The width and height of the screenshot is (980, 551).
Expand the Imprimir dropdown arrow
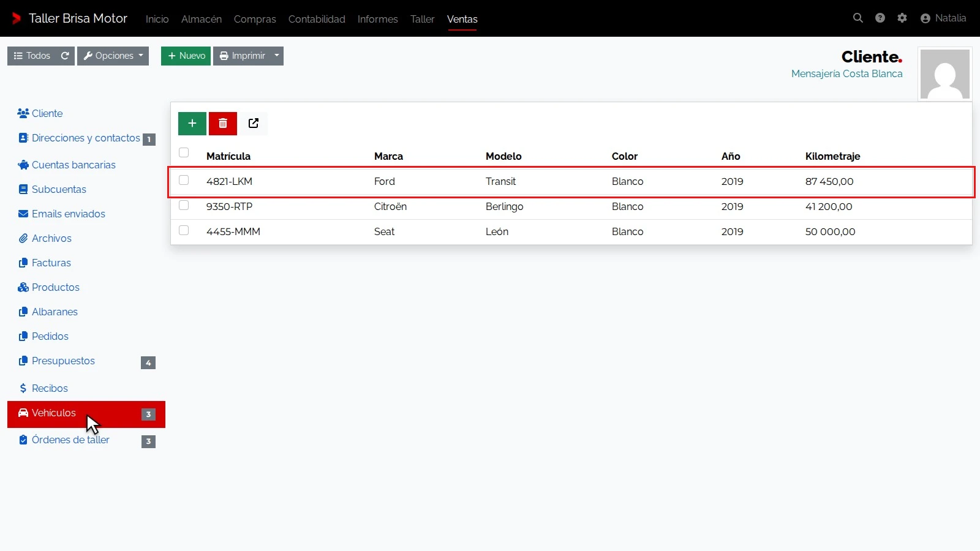pyautogui.click(x=277, y=56)
